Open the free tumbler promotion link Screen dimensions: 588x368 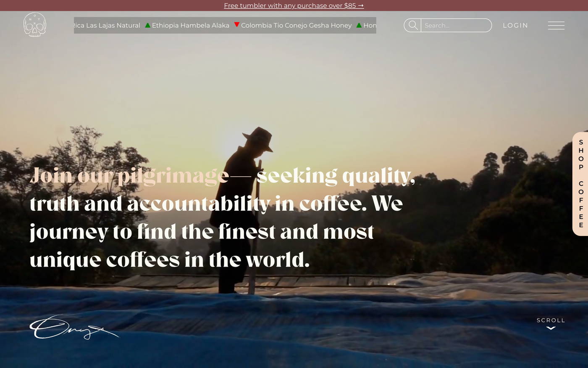[294, 5]
